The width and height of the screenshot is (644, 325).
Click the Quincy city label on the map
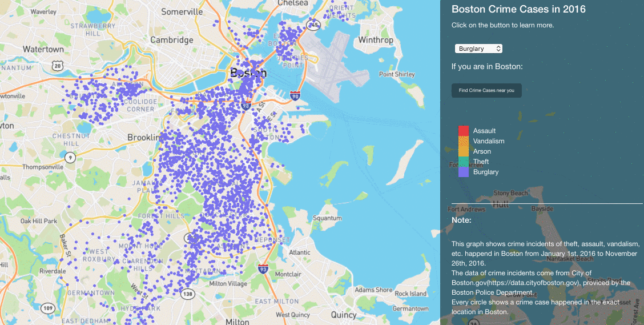[x=343, y=315]
